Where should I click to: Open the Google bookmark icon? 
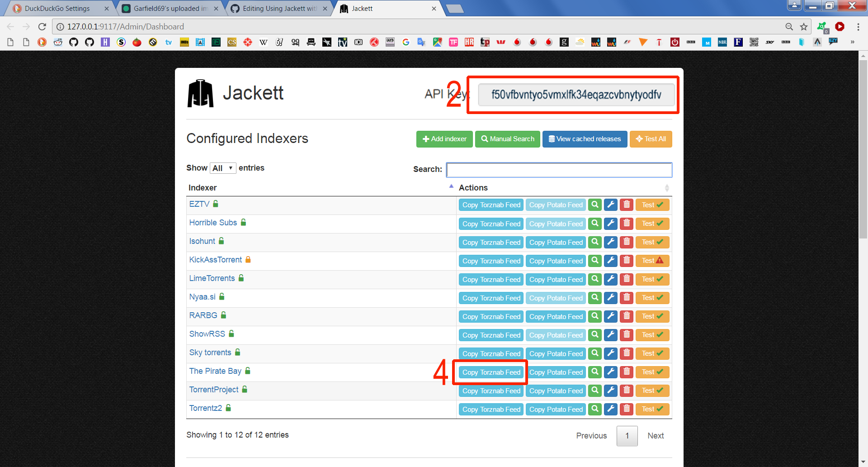(406, 42)
